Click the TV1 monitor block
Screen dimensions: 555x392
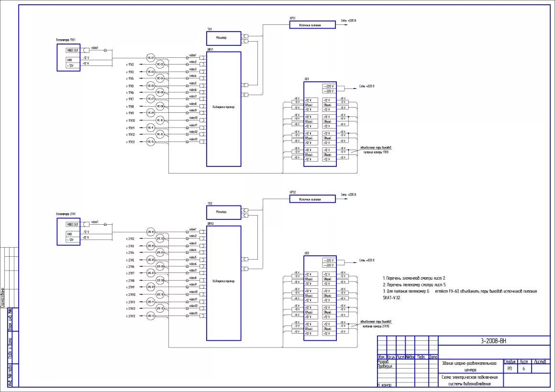tap(224, 38)
